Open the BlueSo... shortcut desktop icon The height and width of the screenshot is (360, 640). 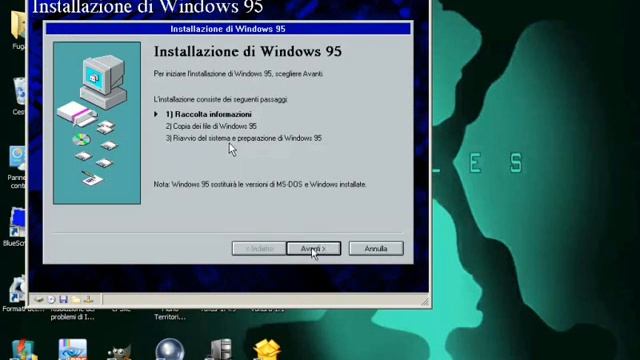point(18,222)
